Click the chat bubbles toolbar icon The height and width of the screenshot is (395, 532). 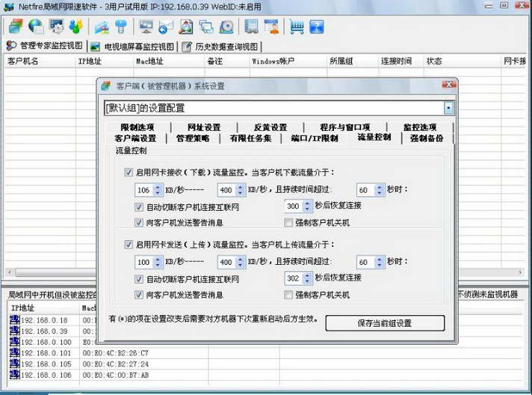click(x=206, y=26)
